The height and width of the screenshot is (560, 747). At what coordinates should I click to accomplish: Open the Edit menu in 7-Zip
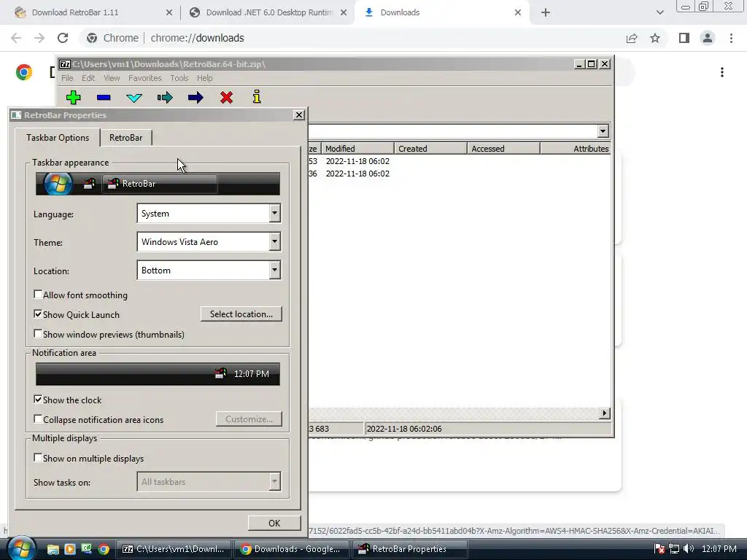pos(88,78)
